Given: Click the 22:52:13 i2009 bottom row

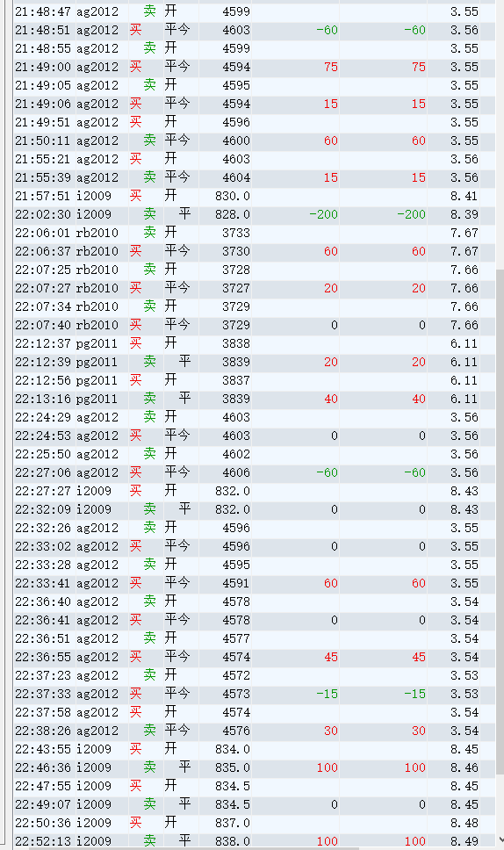Looking at the screenshot, I should 255,841.
